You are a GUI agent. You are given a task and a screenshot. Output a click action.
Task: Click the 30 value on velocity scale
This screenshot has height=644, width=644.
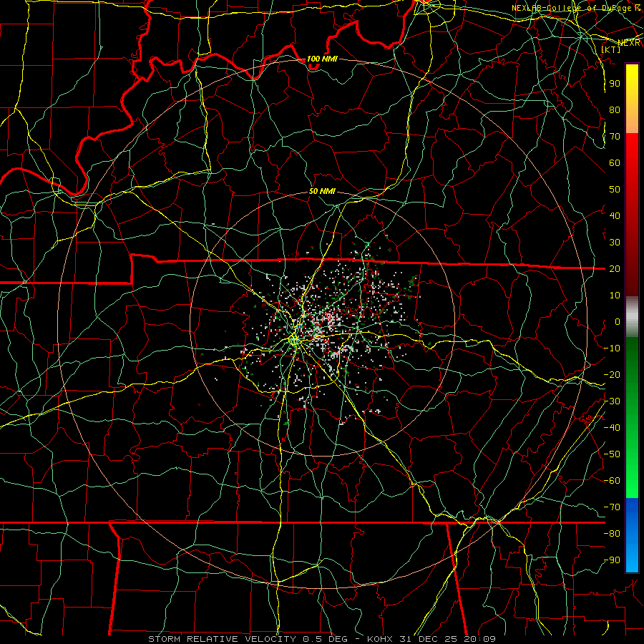615,243
